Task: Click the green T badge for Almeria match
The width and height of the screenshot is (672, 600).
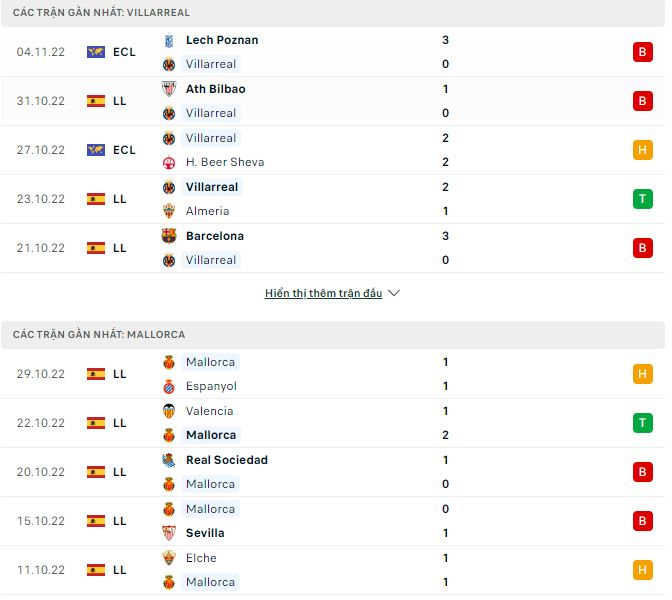Action: coord(641,199)
